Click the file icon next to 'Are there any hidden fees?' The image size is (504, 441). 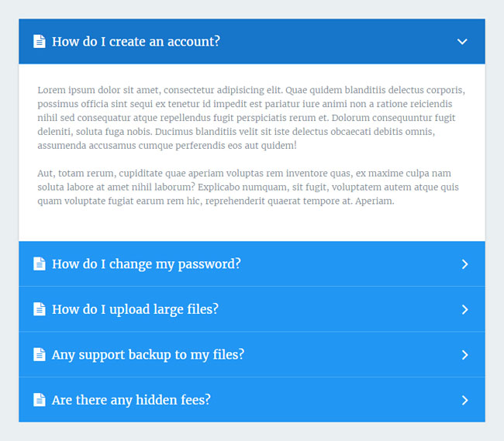click(39, 400)
